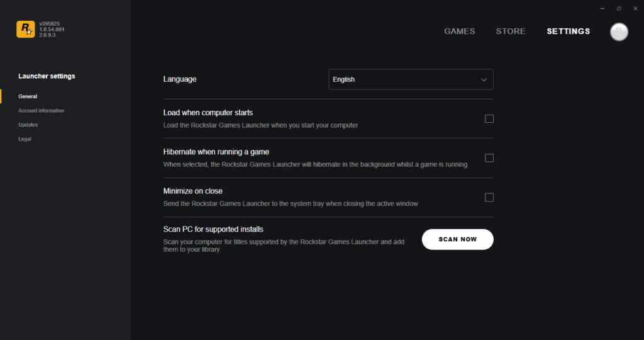Minimize the launcher window
644x340 pixels.
coord(602,8)
